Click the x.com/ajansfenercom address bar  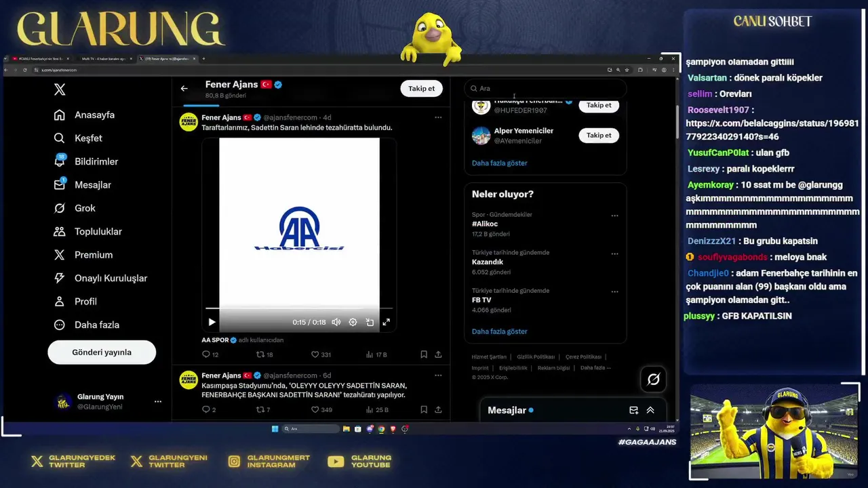(319, 70)
